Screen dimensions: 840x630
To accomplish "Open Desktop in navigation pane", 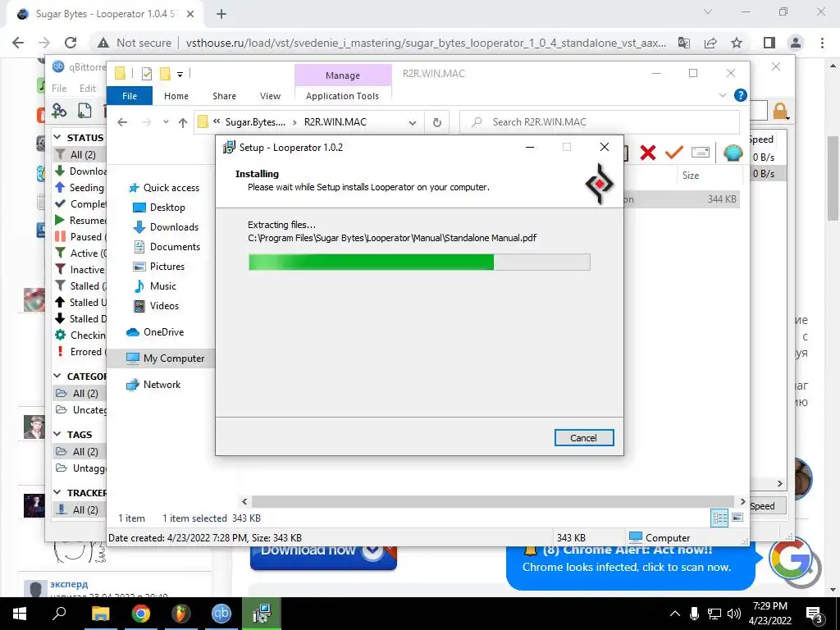I will (x=158, y=208).
